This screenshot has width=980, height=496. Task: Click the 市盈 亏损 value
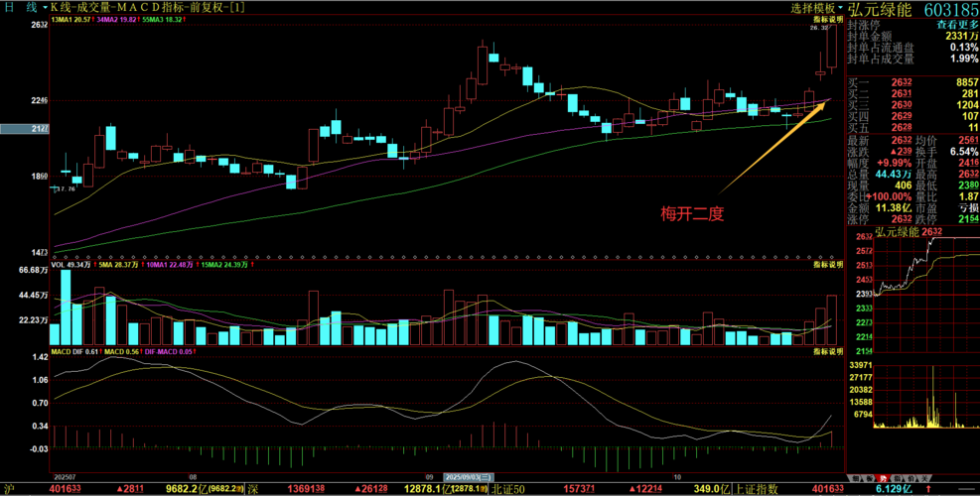click(969, 207)
